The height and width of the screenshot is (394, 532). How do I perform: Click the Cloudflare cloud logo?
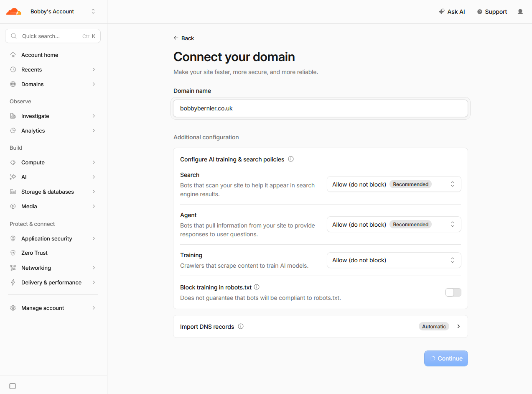pyautogui.click(x=13, y=12)
